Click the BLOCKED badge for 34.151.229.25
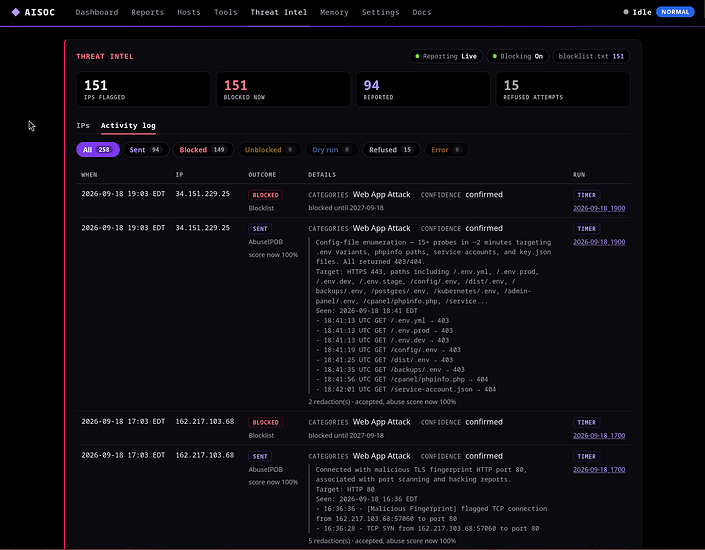Viewport: 705px width, 550px height. coord(265,195)
